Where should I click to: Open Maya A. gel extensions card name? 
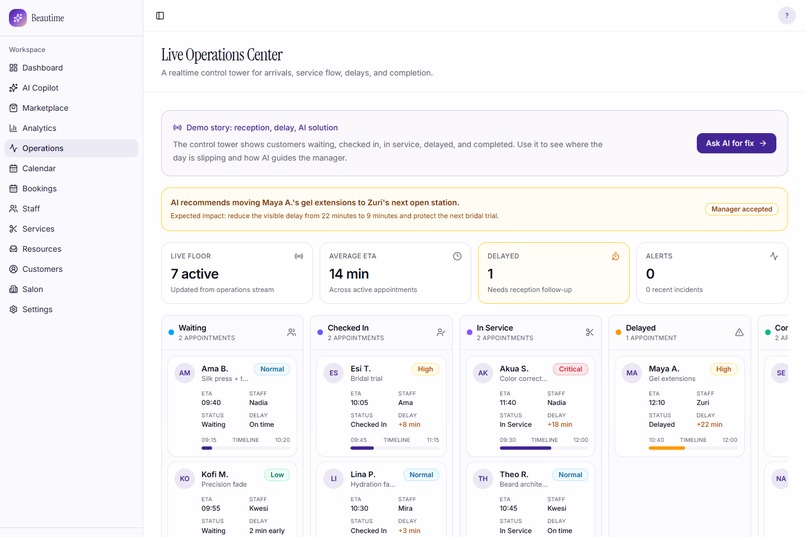click(664, 368)
